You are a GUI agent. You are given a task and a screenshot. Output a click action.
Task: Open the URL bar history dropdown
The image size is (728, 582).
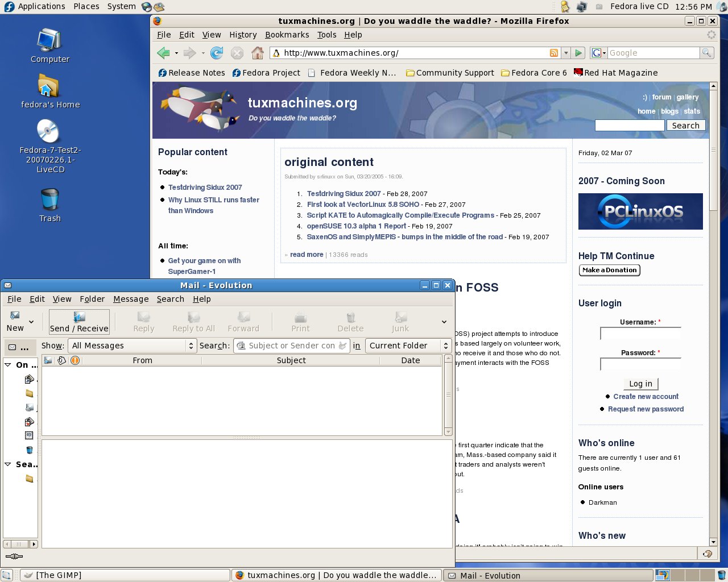566,53
